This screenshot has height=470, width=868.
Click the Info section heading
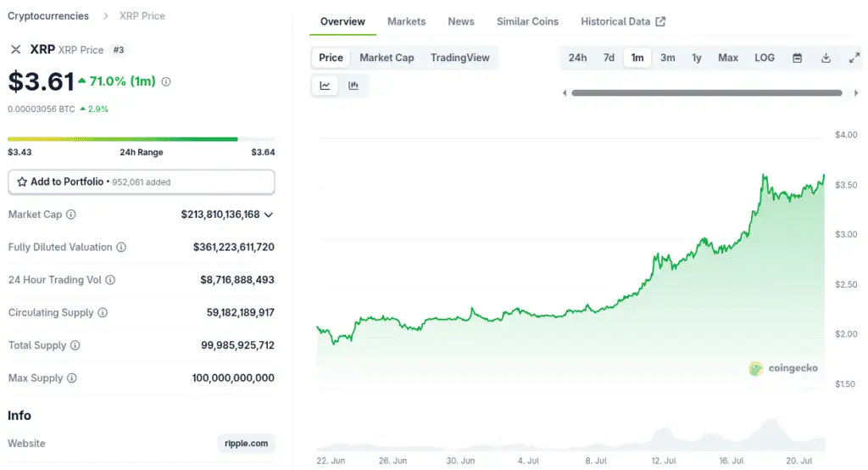[19, 416]
